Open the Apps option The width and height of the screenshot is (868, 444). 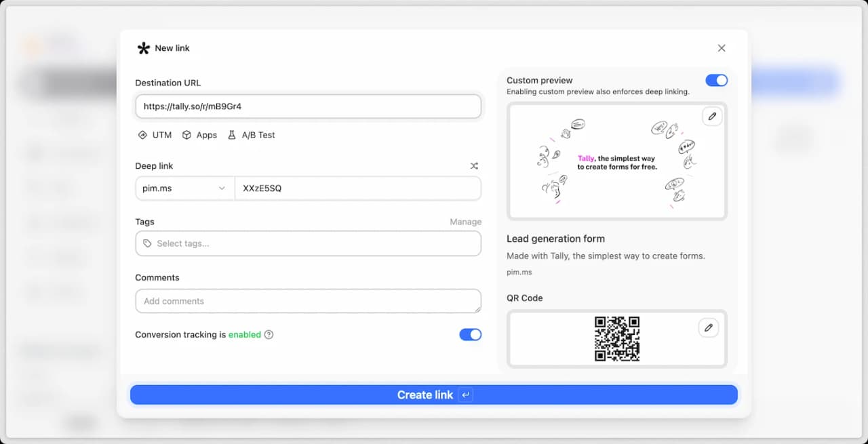coord(199,135)
